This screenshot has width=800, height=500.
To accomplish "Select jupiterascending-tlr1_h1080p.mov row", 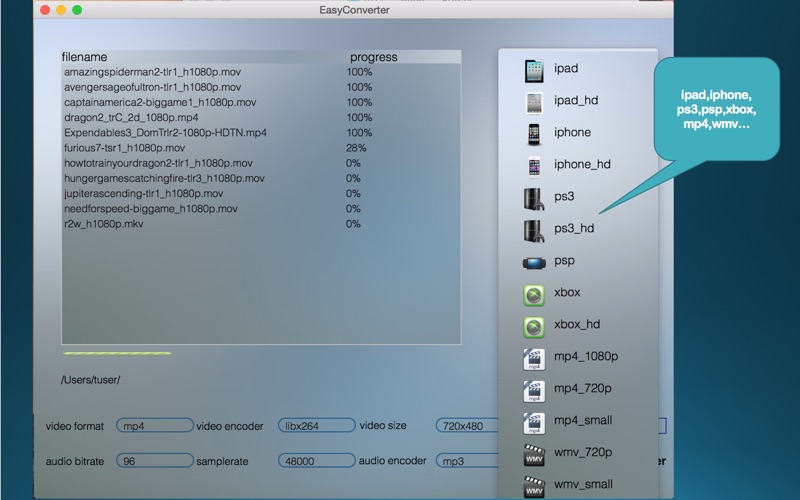I will tap(261, 193).
